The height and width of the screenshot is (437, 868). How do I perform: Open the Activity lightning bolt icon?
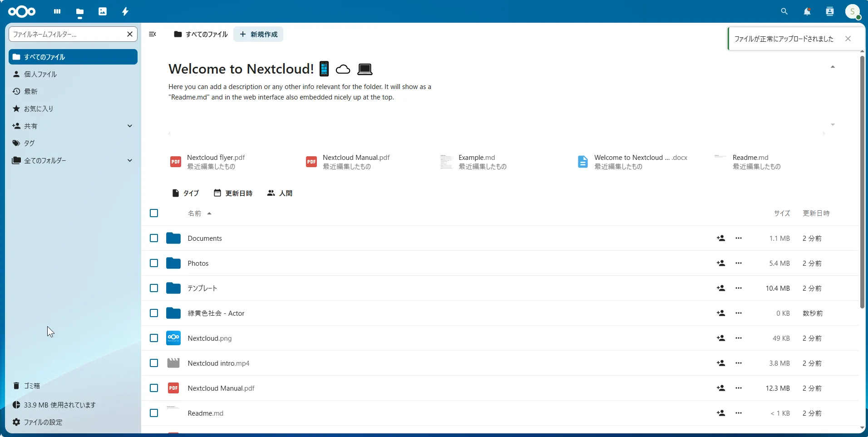pos(125,11)
